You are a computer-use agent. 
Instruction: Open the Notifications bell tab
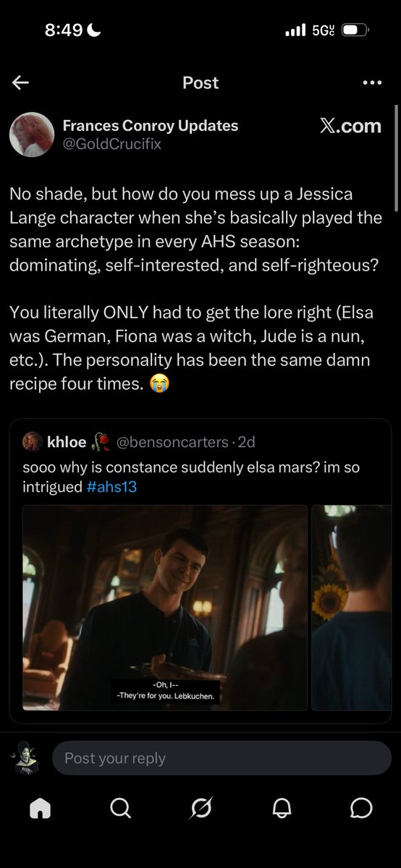point(281,808)
